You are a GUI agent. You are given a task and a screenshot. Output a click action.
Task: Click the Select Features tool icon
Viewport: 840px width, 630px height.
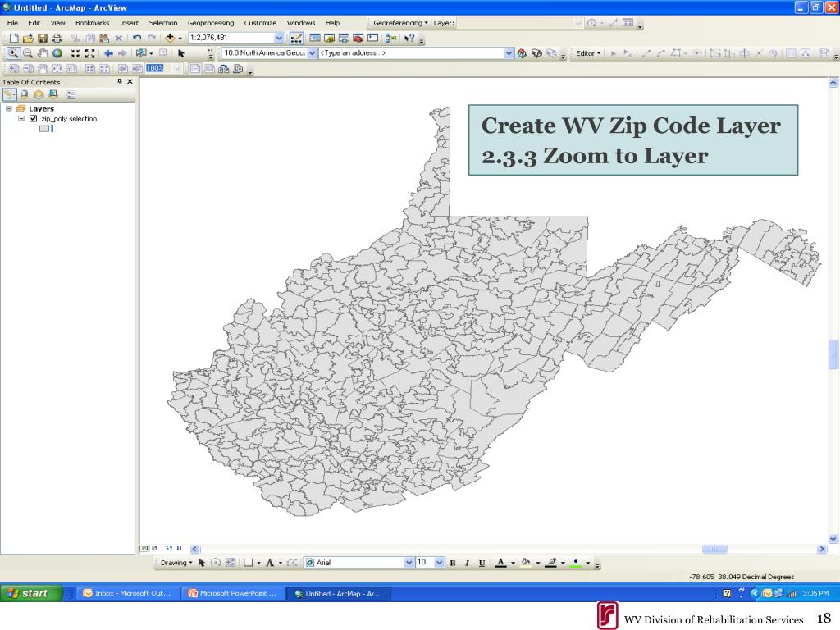[141, 53]
